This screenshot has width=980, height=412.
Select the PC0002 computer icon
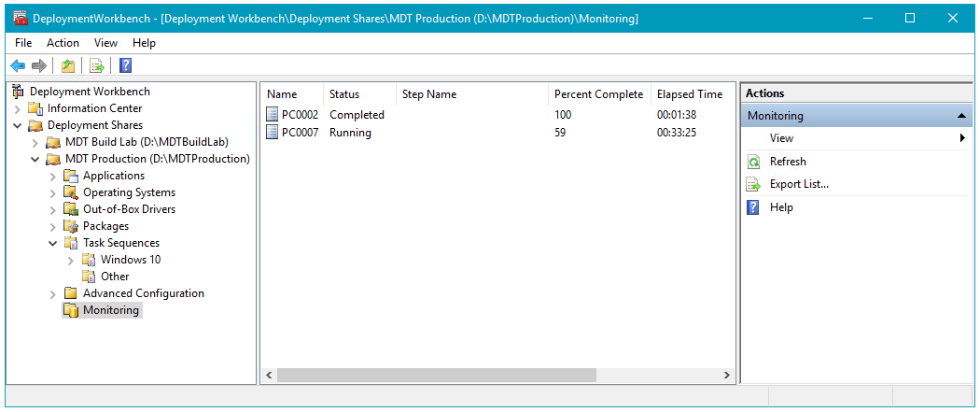[273, 115]
